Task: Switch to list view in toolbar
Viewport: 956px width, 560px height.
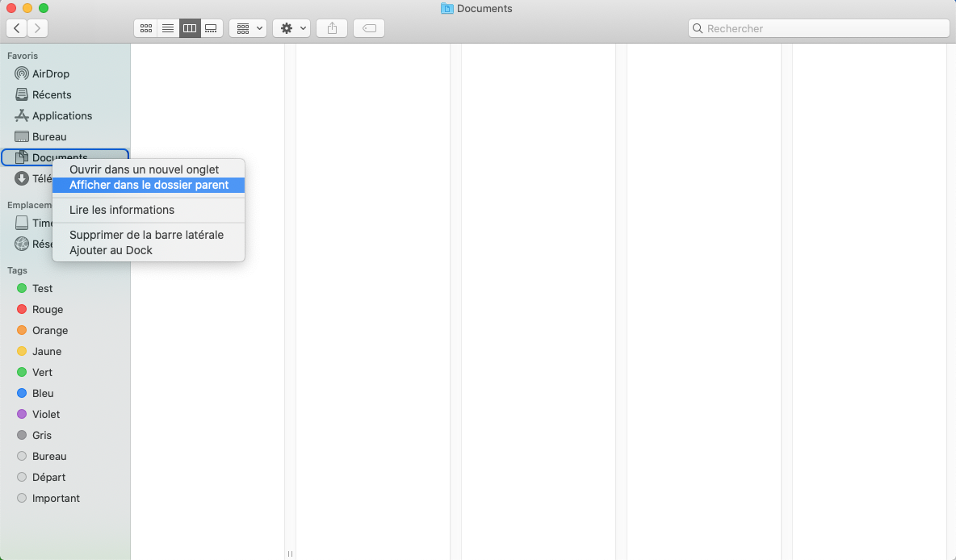Action: coord(168,28)
